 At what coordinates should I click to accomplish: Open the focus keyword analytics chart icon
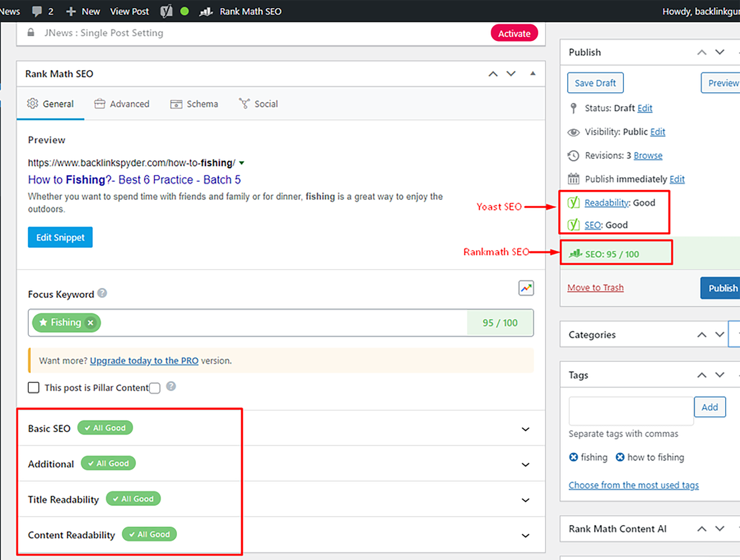(526, 288)
